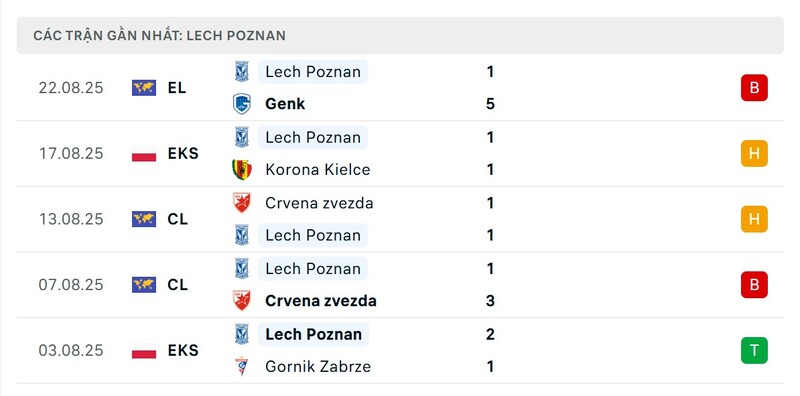Screen dimensions: 800x396
Task: Click the world map icon beside CL on 07.08.25
Action: 144,285
